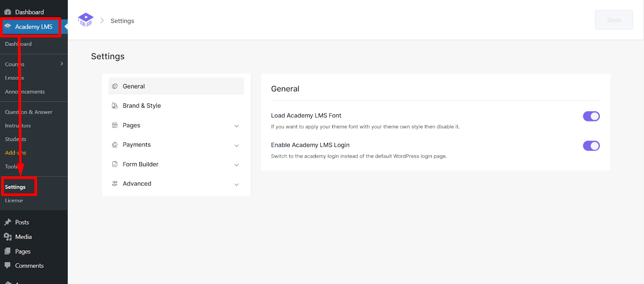Click the Comments bubble icon in sidebar
644x284 pixels.
click(x=8, y=265)
